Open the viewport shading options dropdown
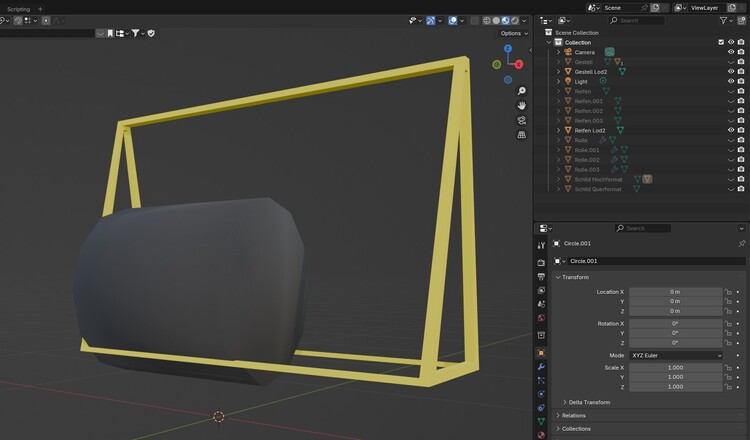750x440 pixels. [x=524, y=21]
